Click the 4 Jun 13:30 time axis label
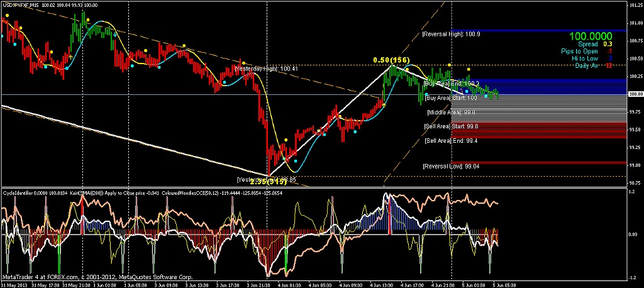 point(380,284)
